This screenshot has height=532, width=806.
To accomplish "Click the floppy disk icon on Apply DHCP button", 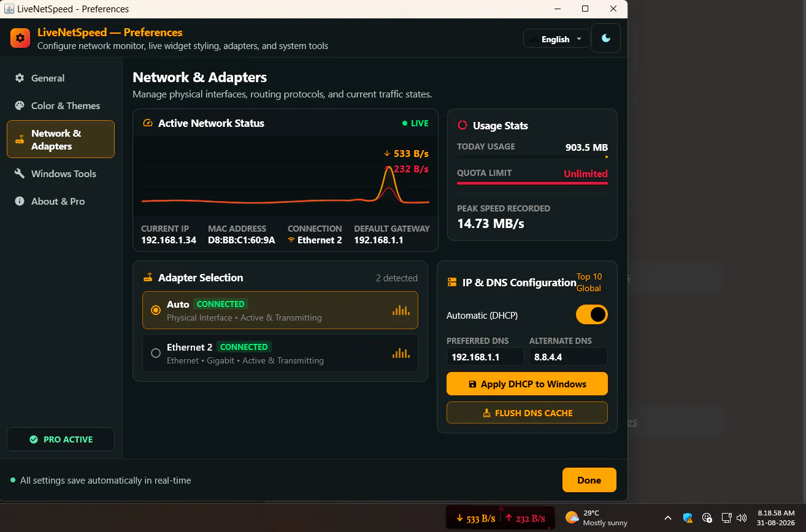I will [x=472, y=384].
